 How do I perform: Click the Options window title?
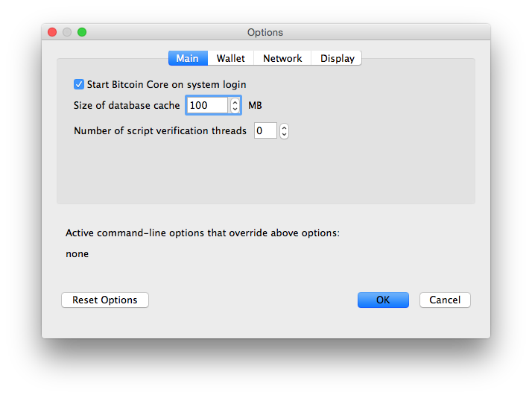coord(265,33)
